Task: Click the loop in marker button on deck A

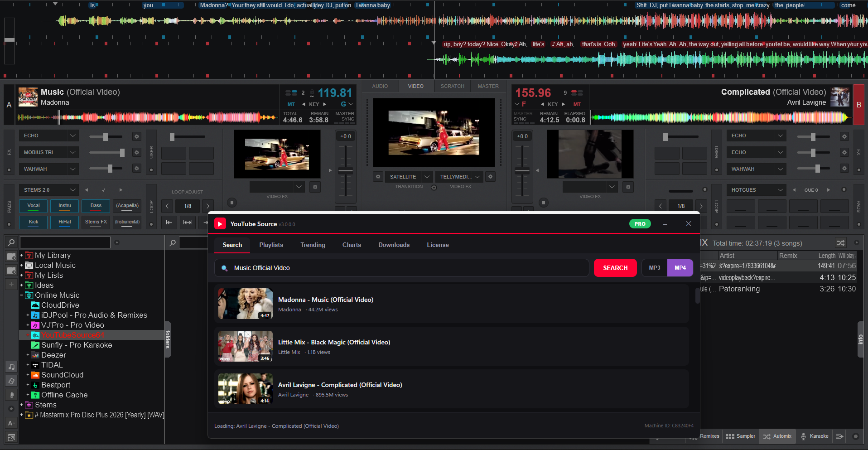Action: point(169,222)
